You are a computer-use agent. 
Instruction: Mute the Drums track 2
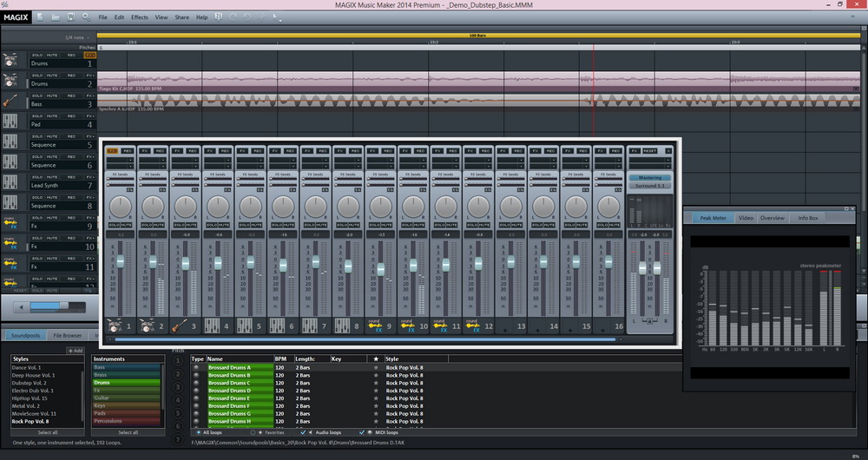pos(52,76)
